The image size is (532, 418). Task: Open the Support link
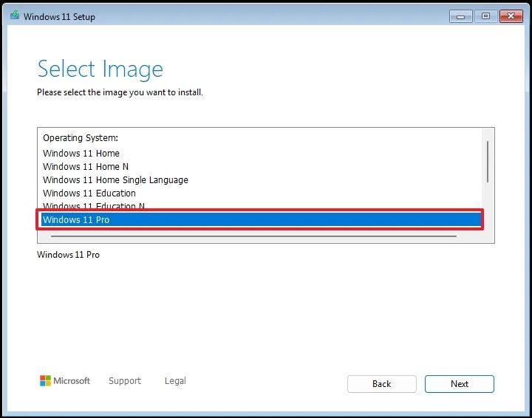[124, 381]
